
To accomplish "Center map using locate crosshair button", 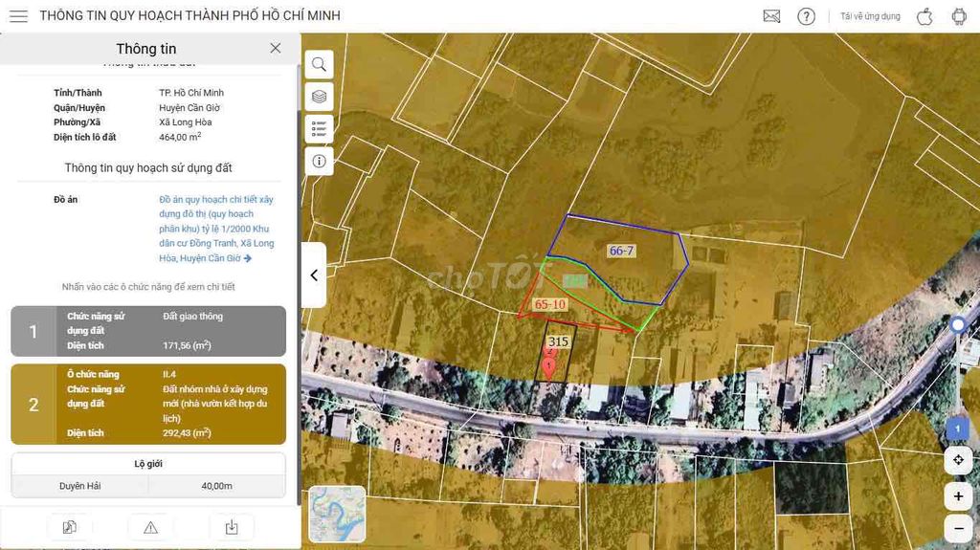I will (958, 460).
